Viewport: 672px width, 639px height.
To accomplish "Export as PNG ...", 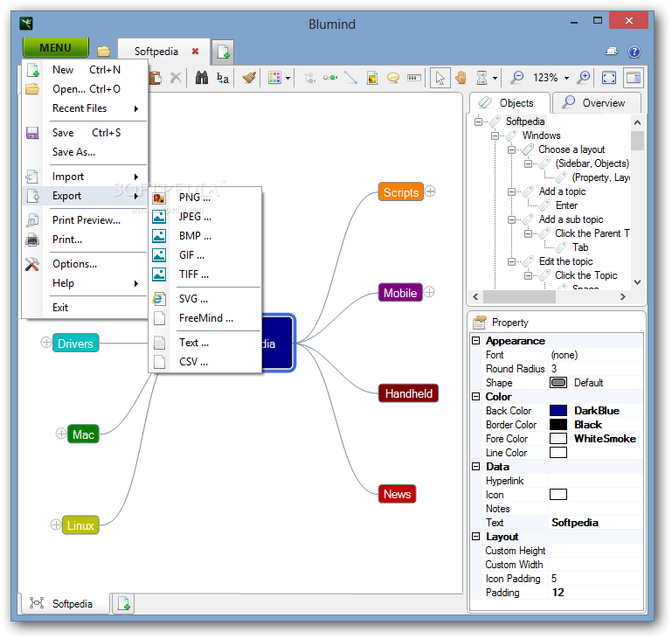I will click(x=205, y=198).
